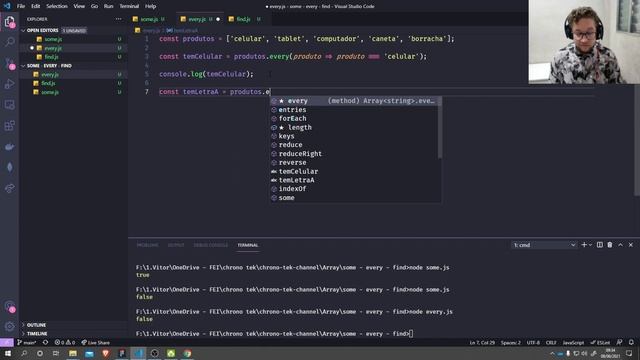Select the TERMINAL panel tab

[248, 245]
